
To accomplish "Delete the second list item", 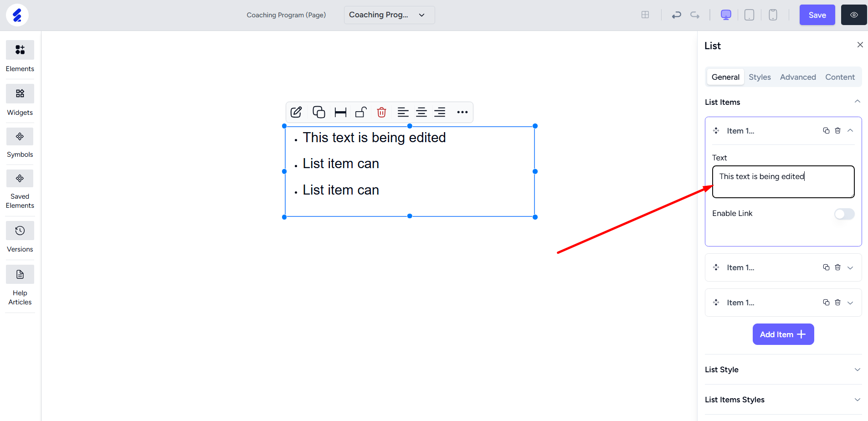I will tap(837, 267).
